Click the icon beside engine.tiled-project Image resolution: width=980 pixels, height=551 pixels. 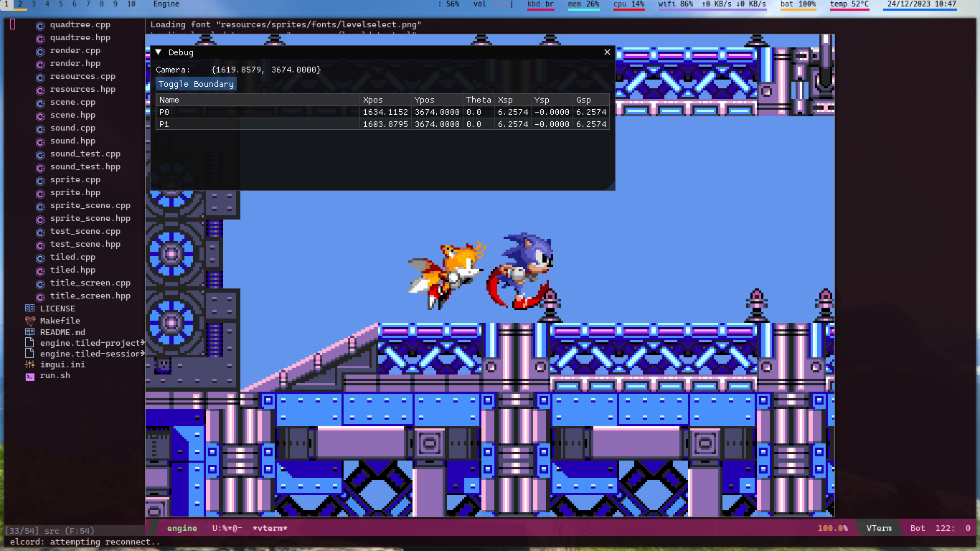tap(29, 343)
